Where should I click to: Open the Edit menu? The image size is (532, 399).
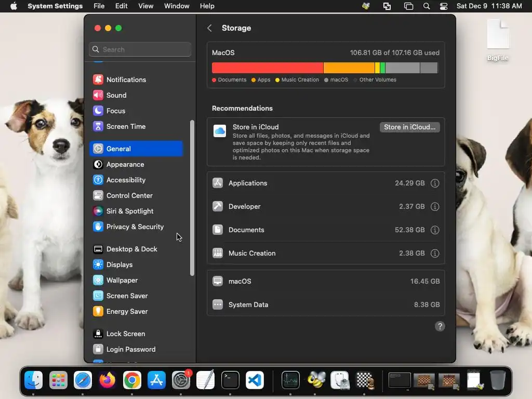tap(121, 6)
